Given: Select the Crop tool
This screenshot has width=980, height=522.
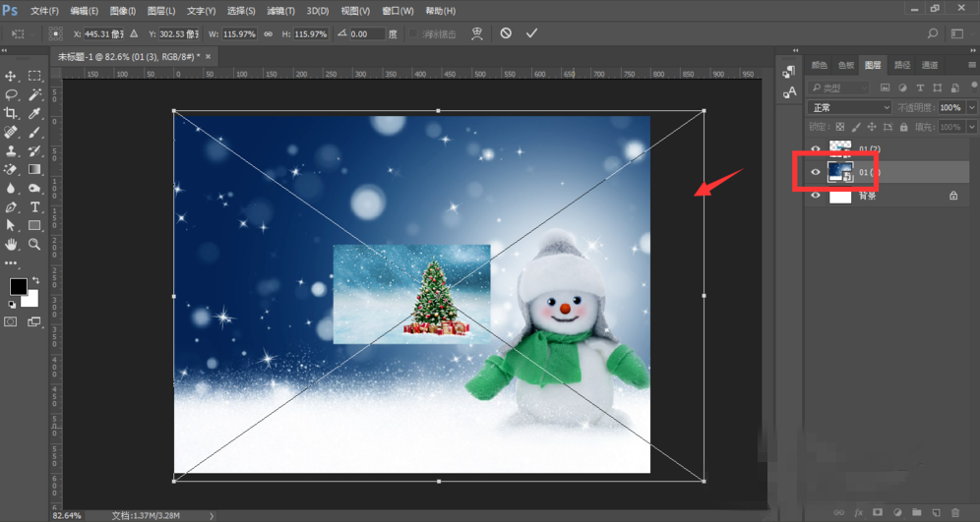Looking at the screenshot, I should click(11, 113).
